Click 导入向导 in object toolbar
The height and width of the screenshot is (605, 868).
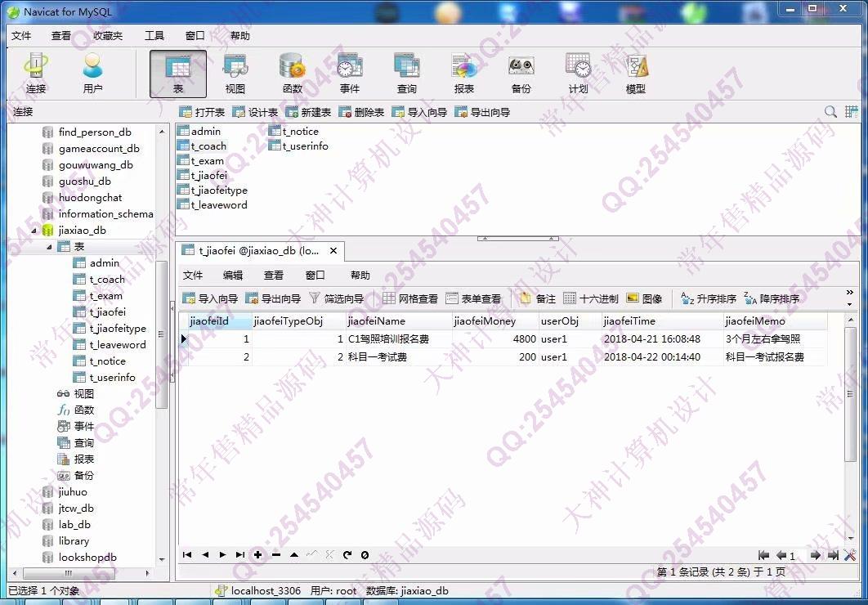pyautogui.click(x=419, y=112)
